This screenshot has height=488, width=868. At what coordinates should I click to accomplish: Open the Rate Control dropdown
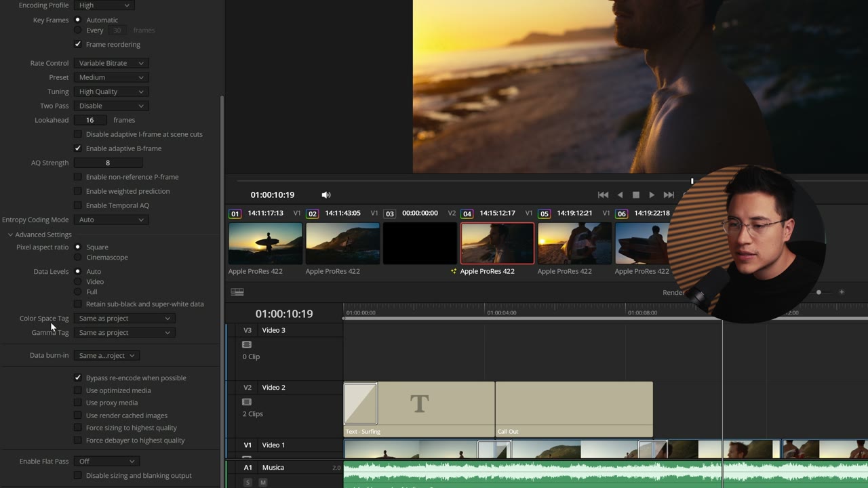tap(111, 63)
